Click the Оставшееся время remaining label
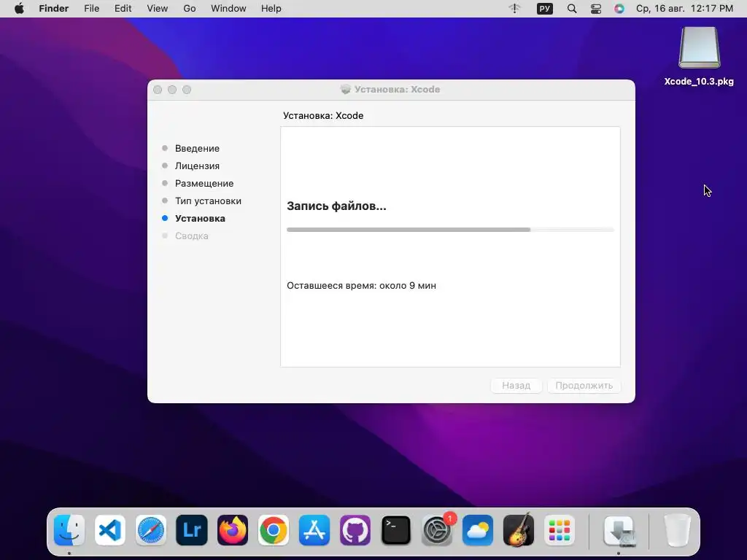The image size is (747, 560). coord(361,286)
